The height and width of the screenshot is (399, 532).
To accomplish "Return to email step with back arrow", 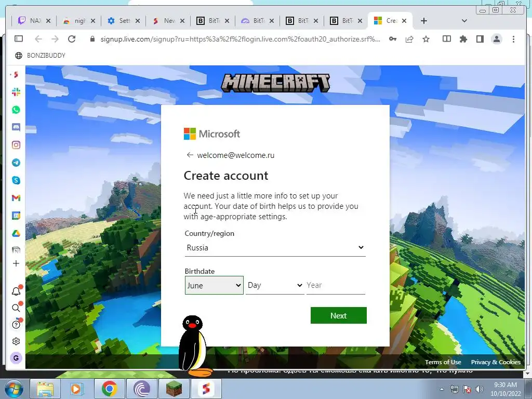I will click(x=190, y=155).
